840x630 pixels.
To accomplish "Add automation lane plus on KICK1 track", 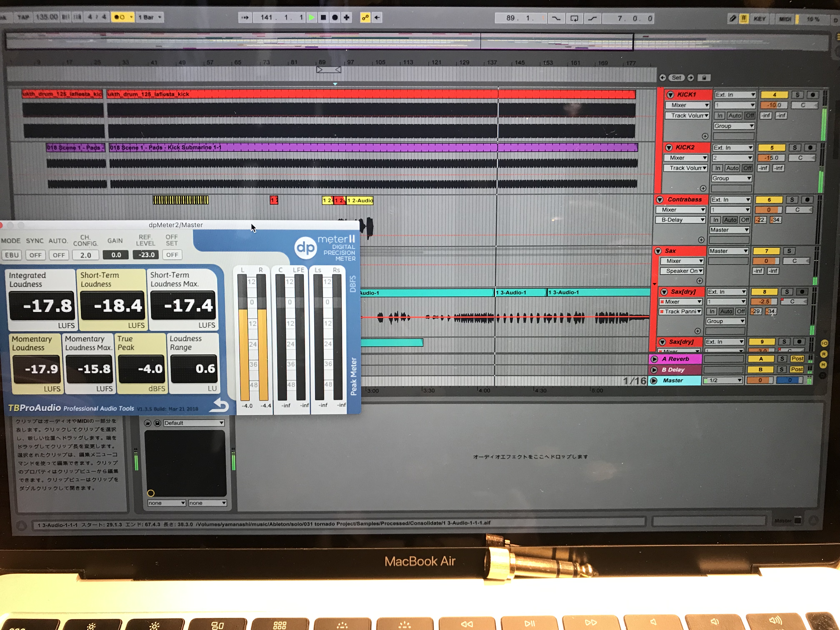I will pos(705,136).
